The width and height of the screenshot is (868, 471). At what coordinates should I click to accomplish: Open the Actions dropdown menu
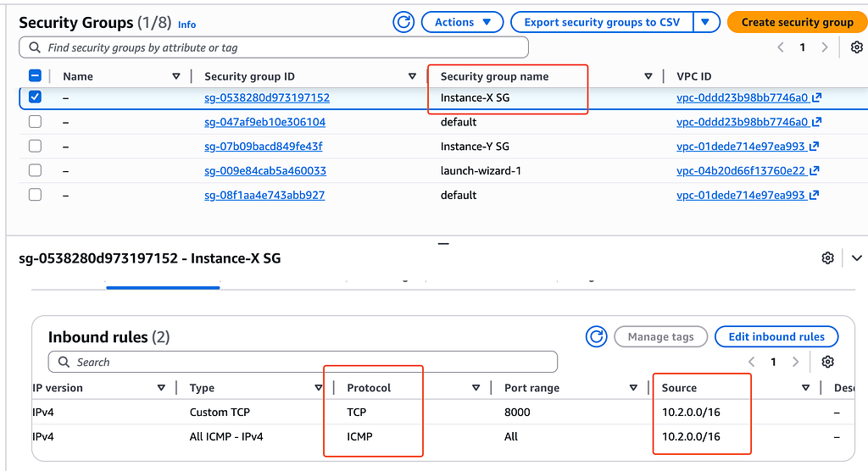coord(462,22)
